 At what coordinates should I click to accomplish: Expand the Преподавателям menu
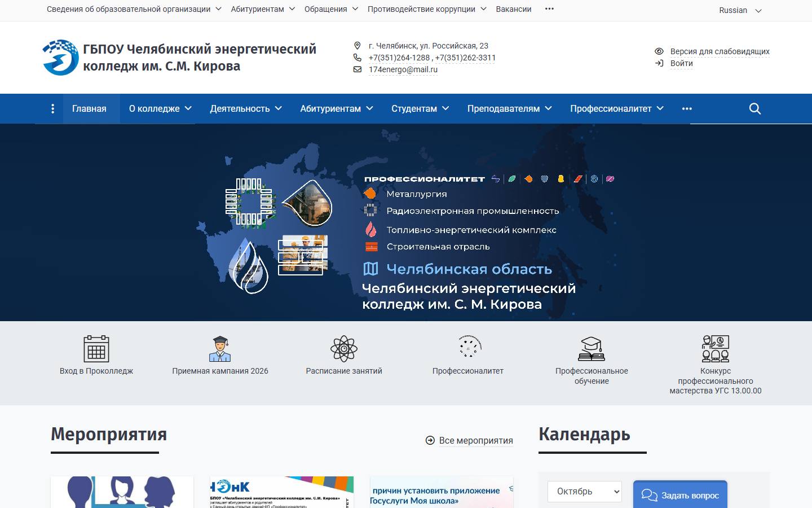point(509,109)
